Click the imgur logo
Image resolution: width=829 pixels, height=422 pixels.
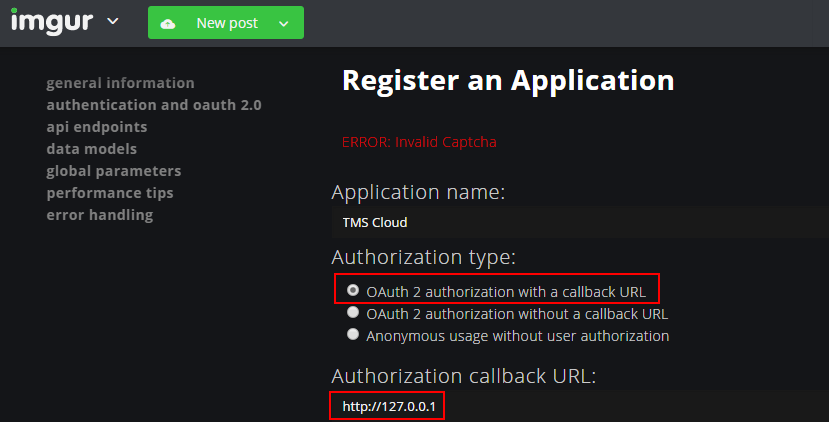pos(52,20)
